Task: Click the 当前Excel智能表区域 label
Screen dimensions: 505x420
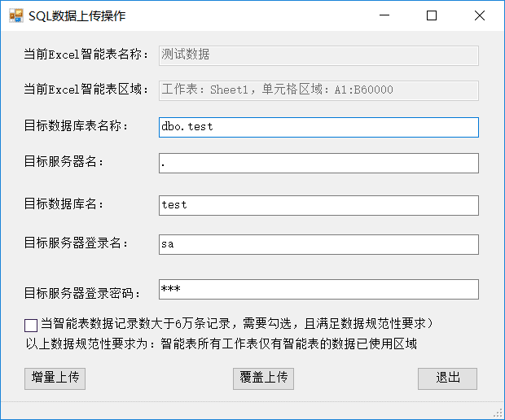Action: 86,90
